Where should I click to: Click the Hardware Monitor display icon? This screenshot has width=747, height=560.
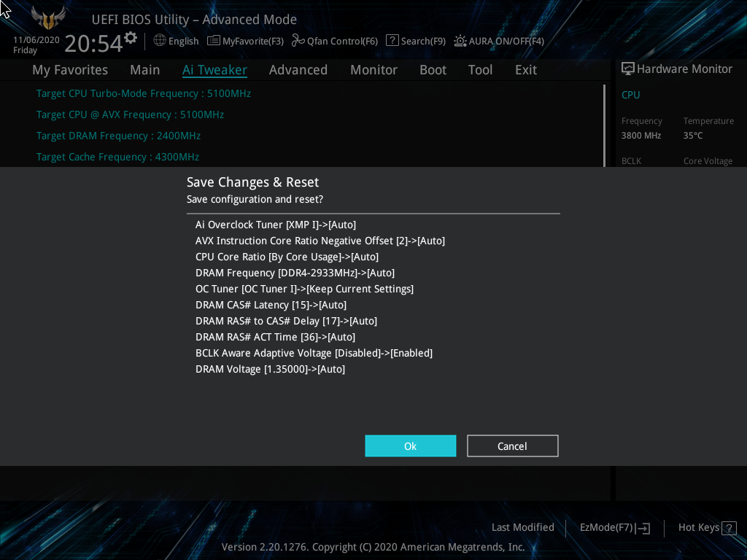coord(628,69)
